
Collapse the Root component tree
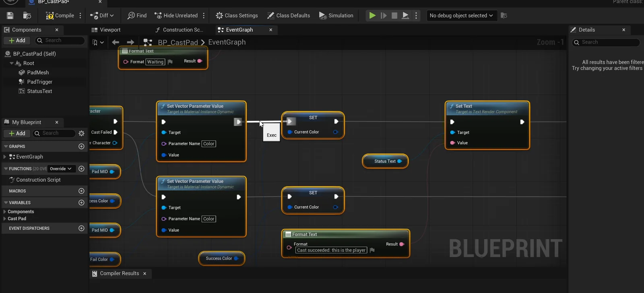coord(12,64)
